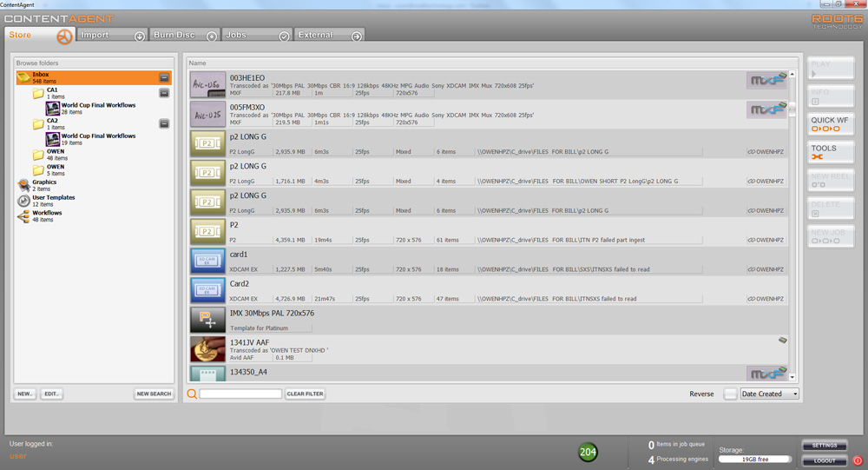Select the card1 XDCAM EX icon
The width and height of the screenshot is (868, 470).
point(208,261)
